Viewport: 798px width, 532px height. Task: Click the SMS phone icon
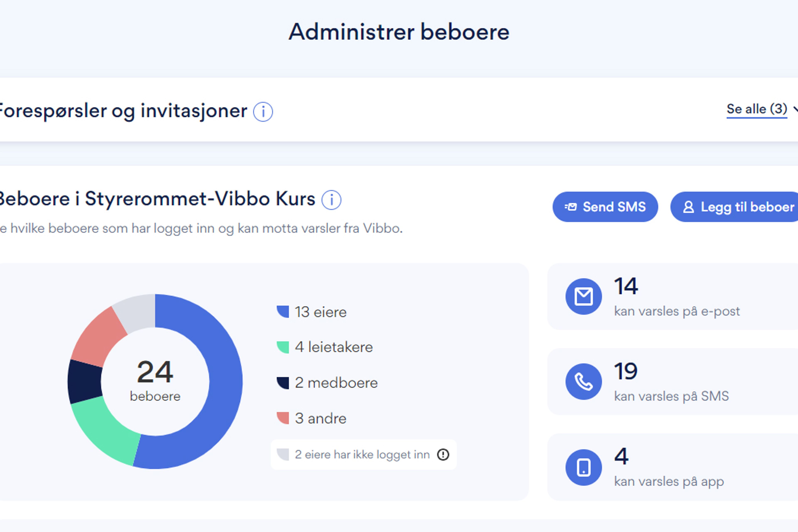584,382
